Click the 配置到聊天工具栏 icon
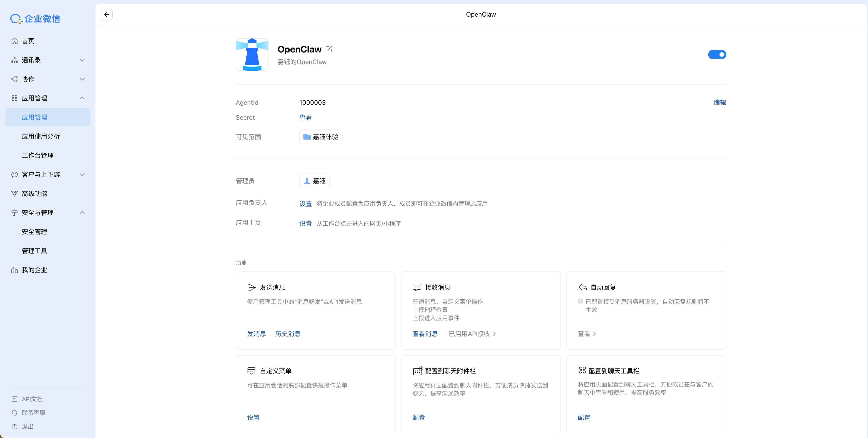 click(x=582, y=370)
